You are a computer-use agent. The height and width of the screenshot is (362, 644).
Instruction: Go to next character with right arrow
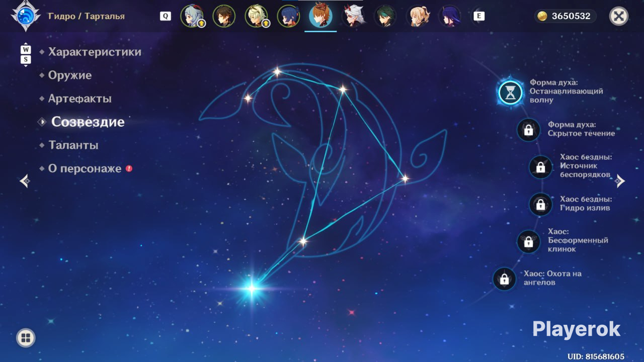click(x=620, y=181)
